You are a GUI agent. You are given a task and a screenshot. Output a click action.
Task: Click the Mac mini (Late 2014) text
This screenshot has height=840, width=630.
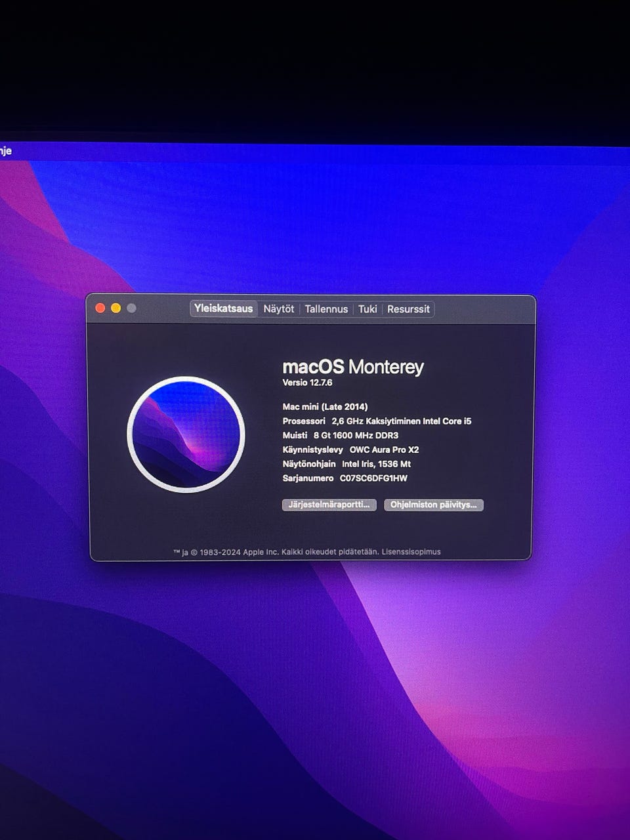point(325,407)
